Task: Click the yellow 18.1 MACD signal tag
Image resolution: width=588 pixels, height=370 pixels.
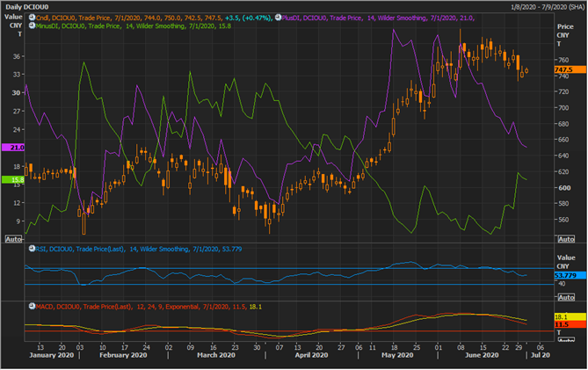Action: pyautogui.click(x=570, y=316)
